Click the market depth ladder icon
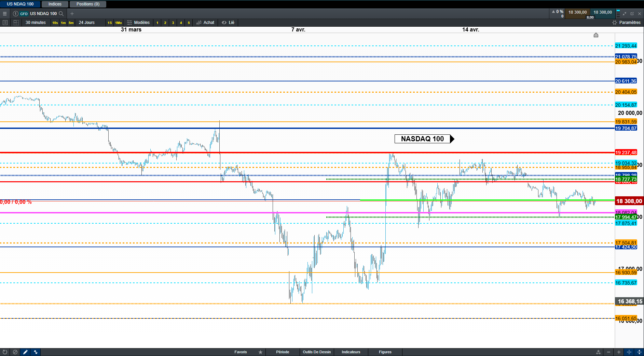 tap(618, 13)
